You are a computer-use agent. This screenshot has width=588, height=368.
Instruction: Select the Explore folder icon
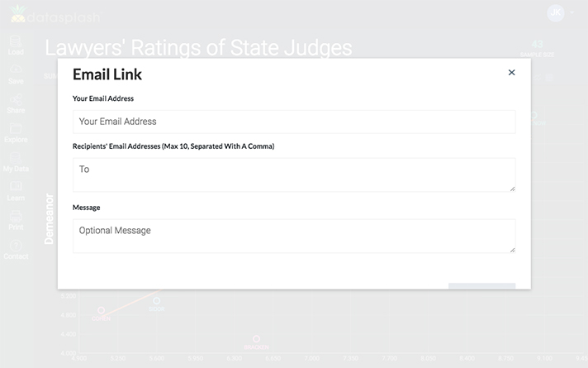[x=15, y=129]
